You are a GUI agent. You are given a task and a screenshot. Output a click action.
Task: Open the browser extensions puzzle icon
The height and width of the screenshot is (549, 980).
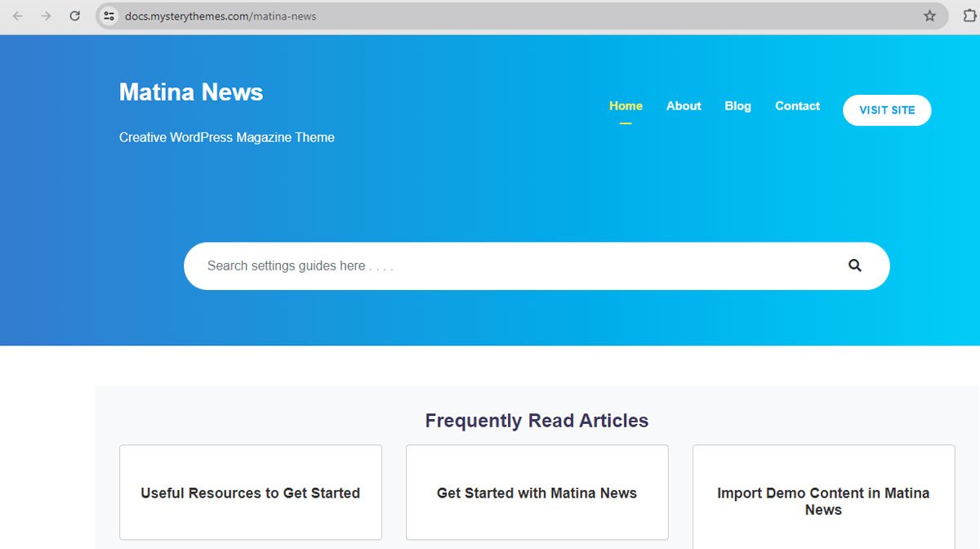[x=969, y=16]
